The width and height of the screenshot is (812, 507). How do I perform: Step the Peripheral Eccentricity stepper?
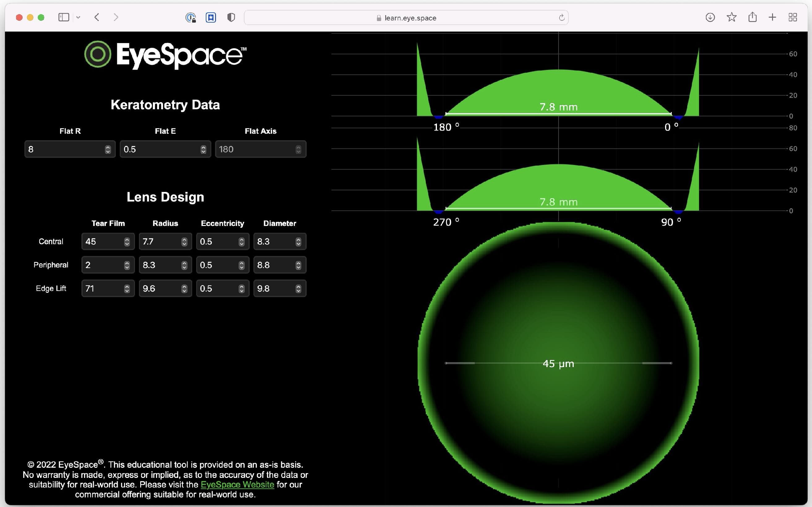point(242,265)
